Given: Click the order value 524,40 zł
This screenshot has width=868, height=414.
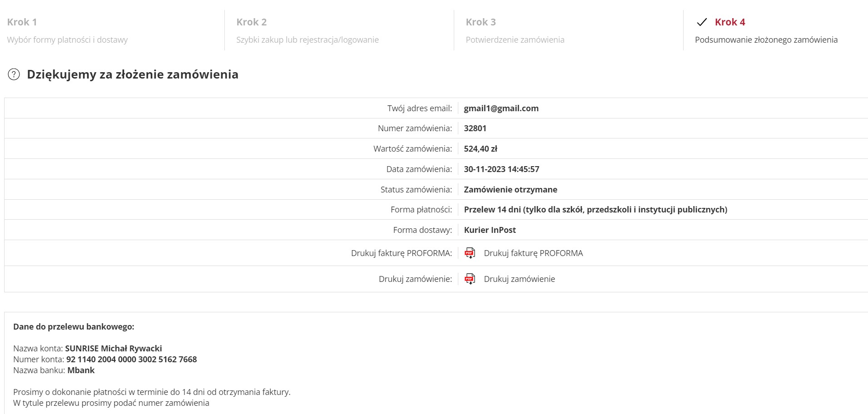Looking at the screenshot, I should [481, 148].
